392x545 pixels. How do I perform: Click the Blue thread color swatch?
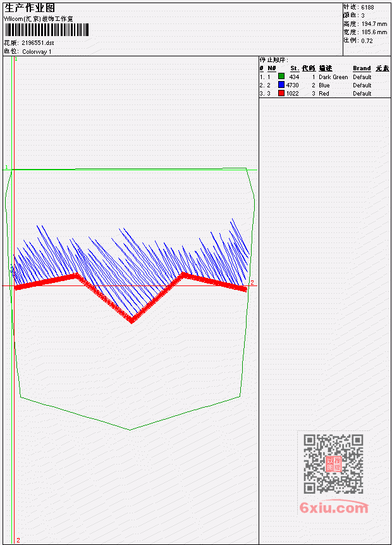[x=281, y=85]
